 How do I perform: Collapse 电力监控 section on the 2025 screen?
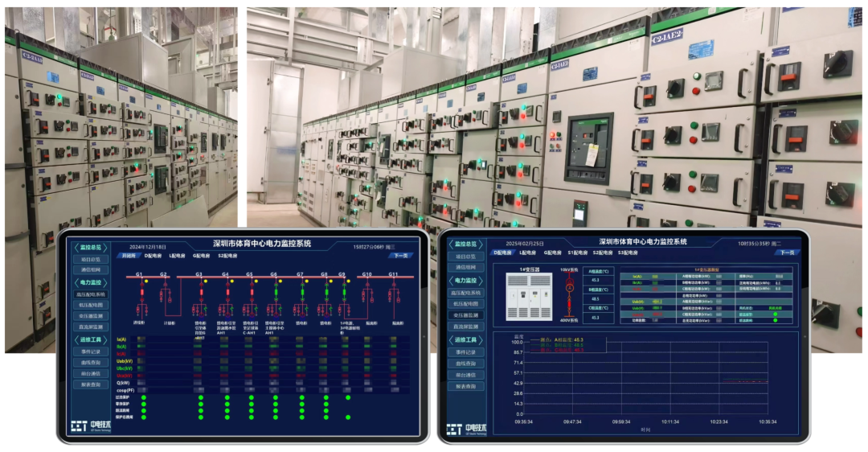[x=465, y=280]
